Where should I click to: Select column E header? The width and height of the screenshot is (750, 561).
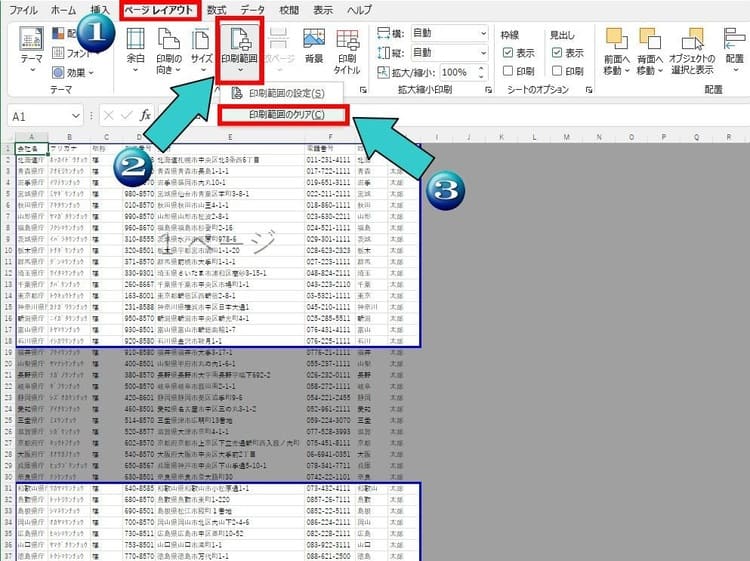230,137
